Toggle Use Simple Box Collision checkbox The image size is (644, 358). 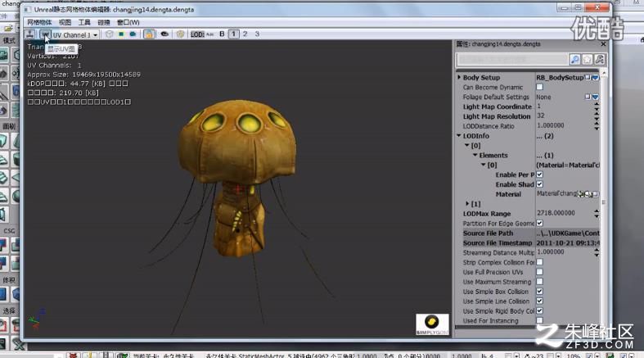pyautogui.click(x=540, y=292)
